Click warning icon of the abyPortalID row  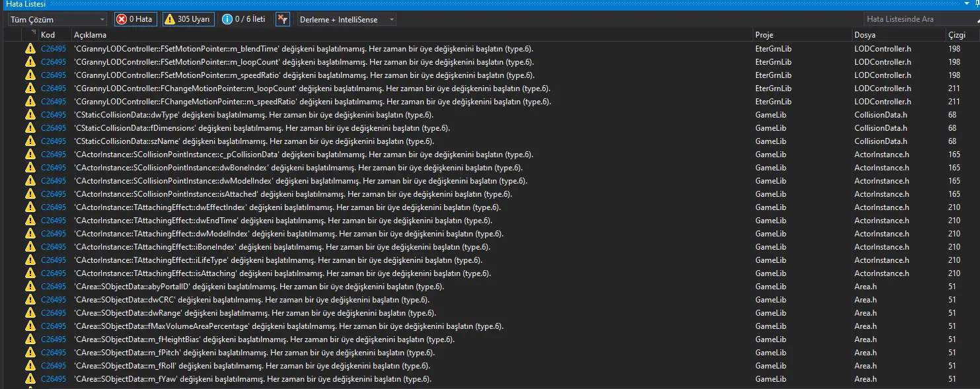[30, 287]
